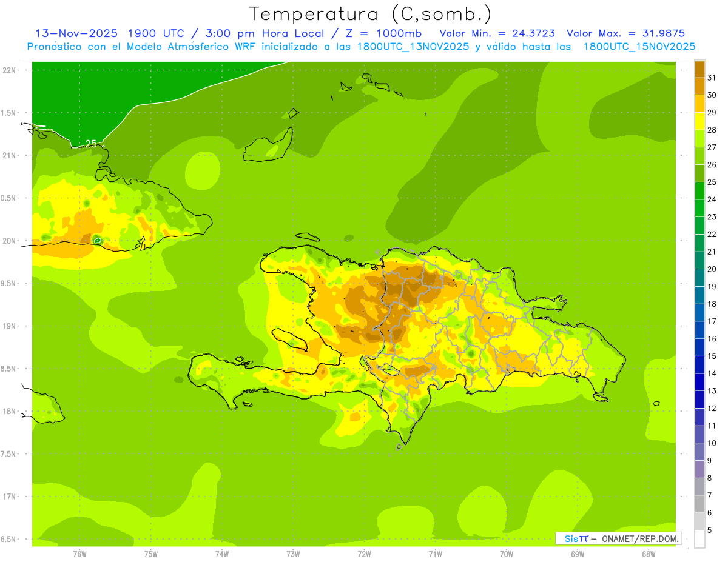Image resolution: width=728 pixels, height=562 pixels.
Task: Click Great Inagua island outline north of Haiti
Action: point(267,149)
